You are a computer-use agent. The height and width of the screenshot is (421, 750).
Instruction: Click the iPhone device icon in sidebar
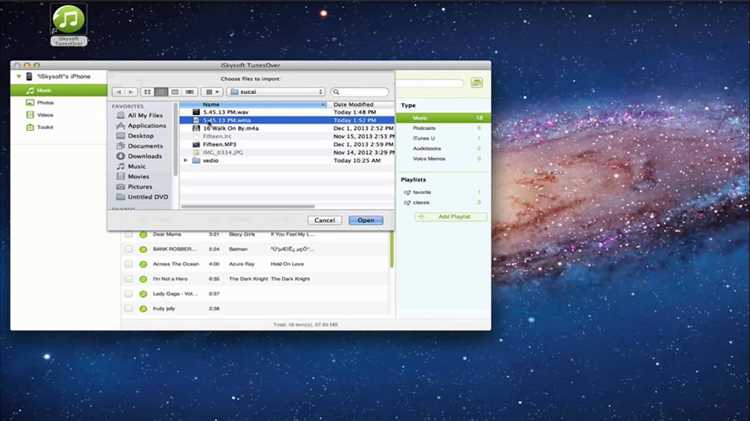(29, 77)
